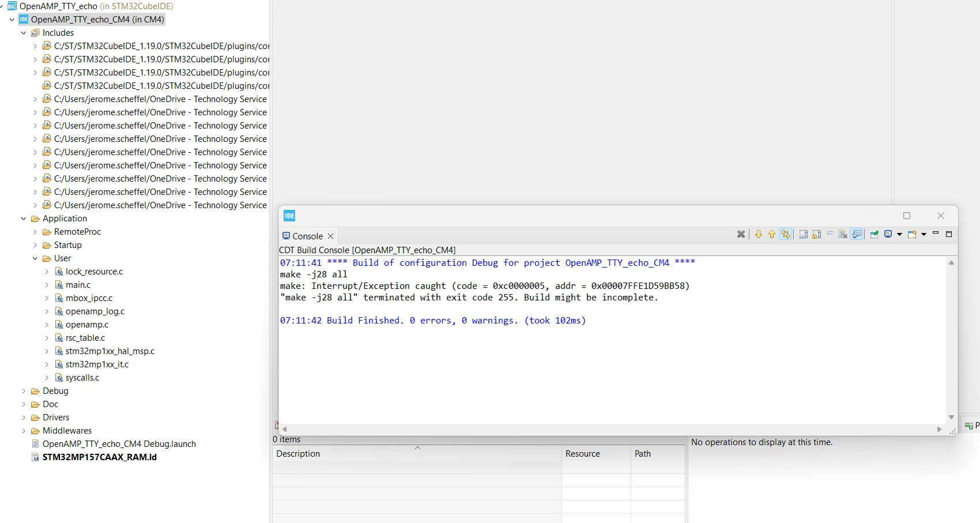This screenshot has width=980, height=523.
Task: Click the Middlewares folder icon
Action: 35,431
